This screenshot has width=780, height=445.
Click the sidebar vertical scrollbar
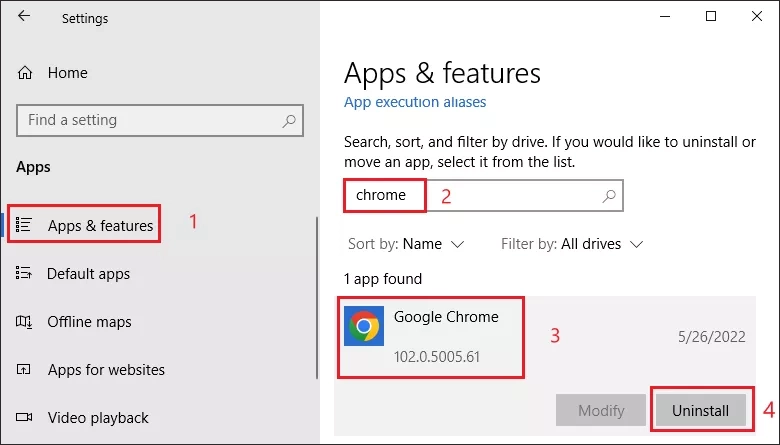[317, 298]
